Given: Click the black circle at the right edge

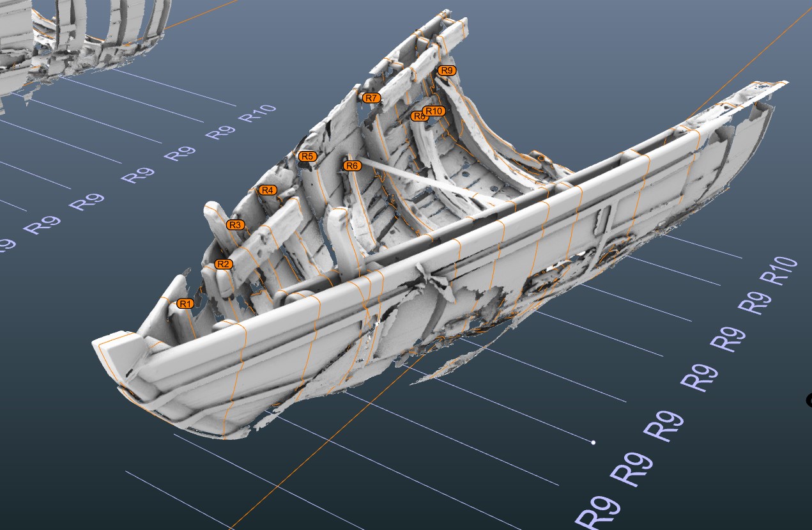Looking at the screenshot, I should 809,400.
